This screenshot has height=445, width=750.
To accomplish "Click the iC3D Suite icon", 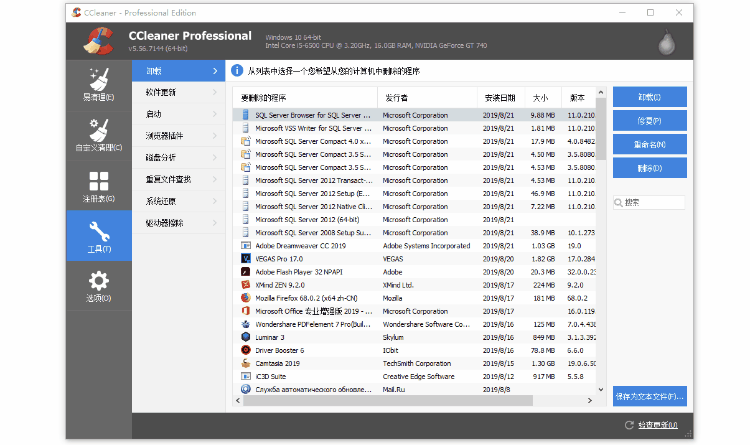I will pyautogui.click(x=245, y=376).
